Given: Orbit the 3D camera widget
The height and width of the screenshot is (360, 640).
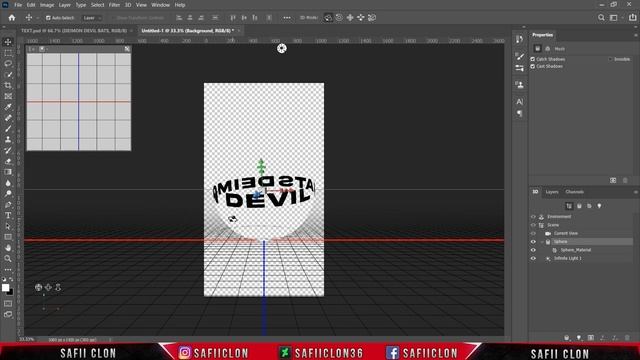Looking at the screenshot, I should pyautogui.click(x=38, y=287).
